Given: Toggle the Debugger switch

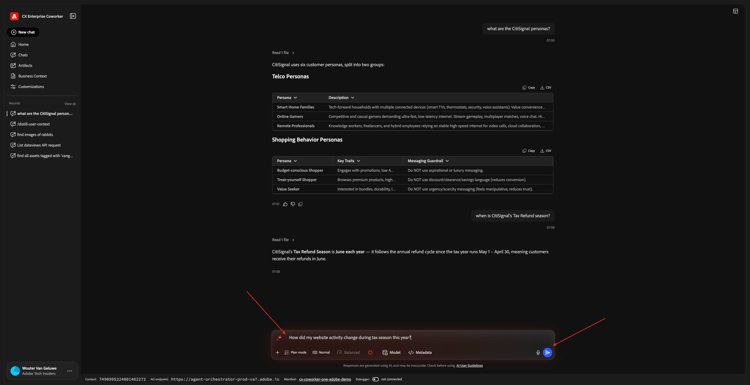Looking at the screenshot, I should pos(375,379).
